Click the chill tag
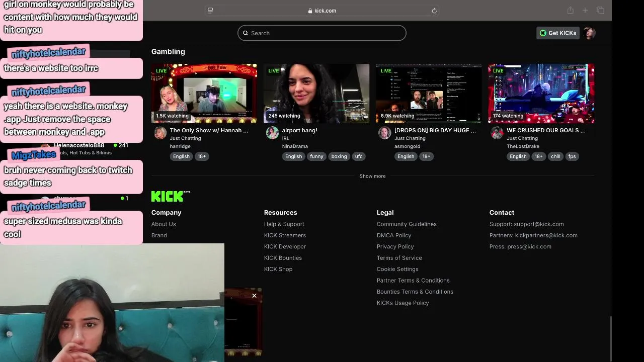Viewport: 644px width, 362px height. pyautogui.click(x=555, y=156)
